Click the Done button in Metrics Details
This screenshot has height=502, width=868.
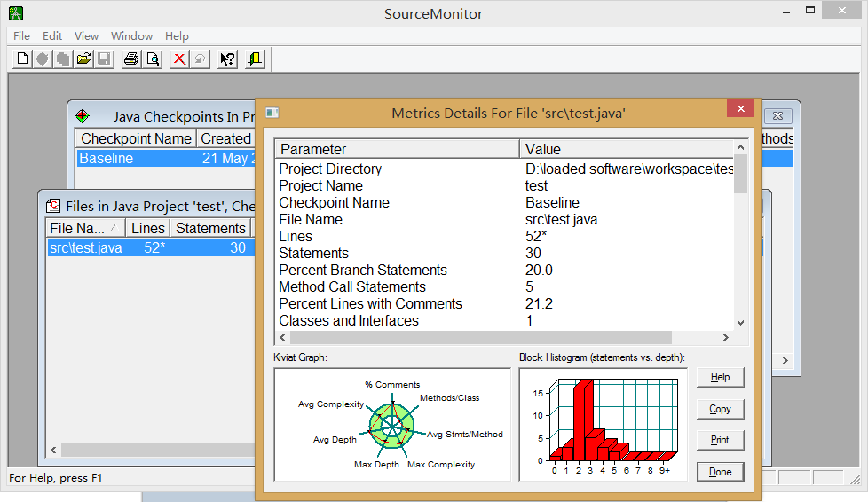(x=720, y=472)
